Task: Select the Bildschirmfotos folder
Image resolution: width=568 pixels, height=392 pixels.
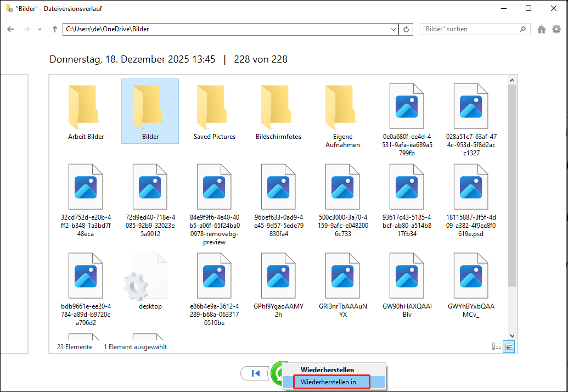Action: click(x=279, y=111)
